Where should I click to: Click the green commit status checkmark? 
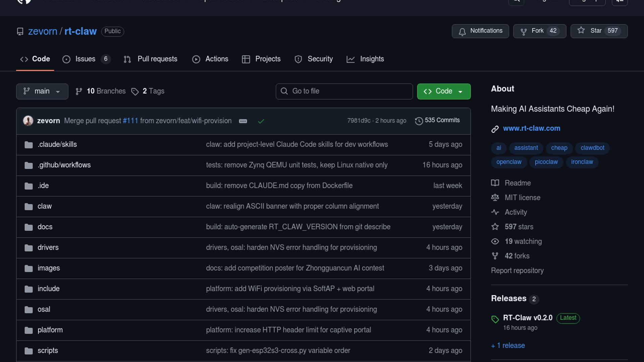261,121
